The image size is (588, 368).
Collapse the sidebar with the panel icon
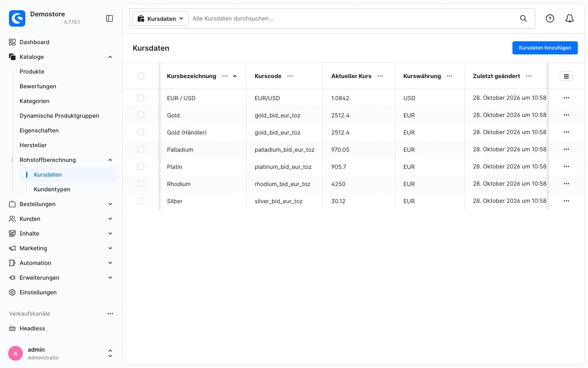109,18
